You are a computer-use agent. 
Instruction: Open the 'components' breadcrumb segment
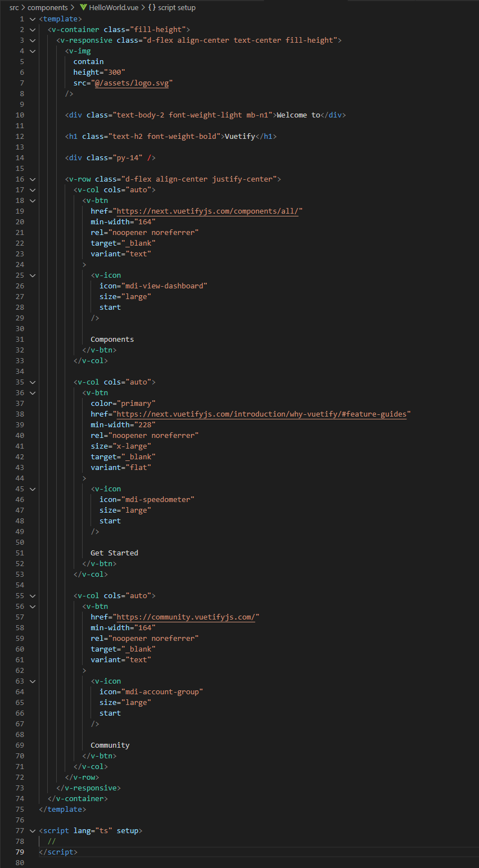point(48,8)
